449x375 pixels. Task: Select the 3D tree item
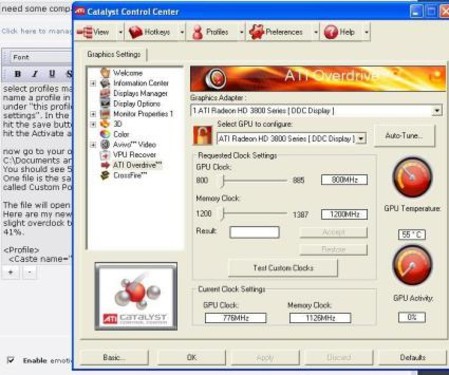pos(118,124)
